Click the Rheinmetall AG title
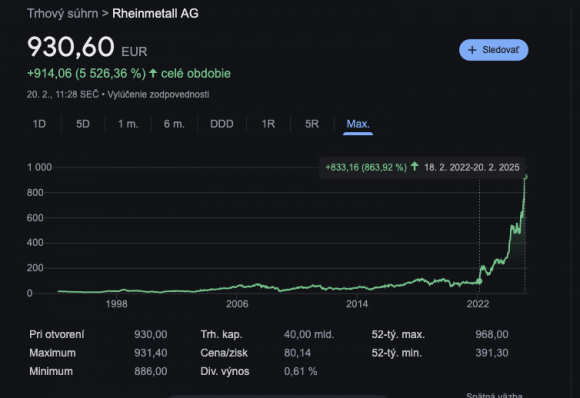This screenshot has height=398, width=580. pos(155,14)
